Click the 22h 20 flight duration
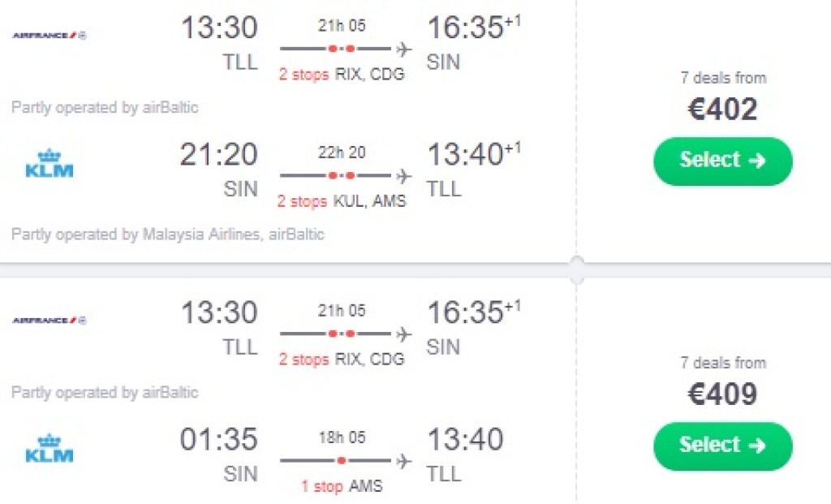Viewport: 831px width, 504px height. pyautogui.click(x=342, y=153)
